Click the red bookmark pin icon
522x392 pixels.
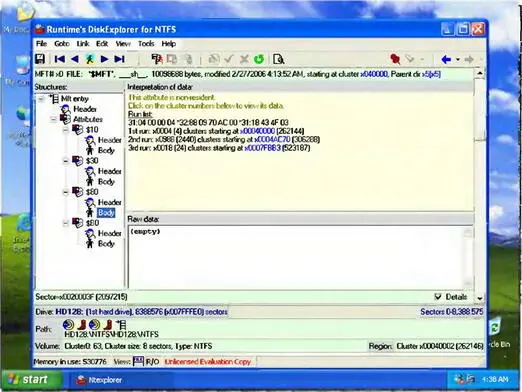pyautogui.click(x=395, y=59)
